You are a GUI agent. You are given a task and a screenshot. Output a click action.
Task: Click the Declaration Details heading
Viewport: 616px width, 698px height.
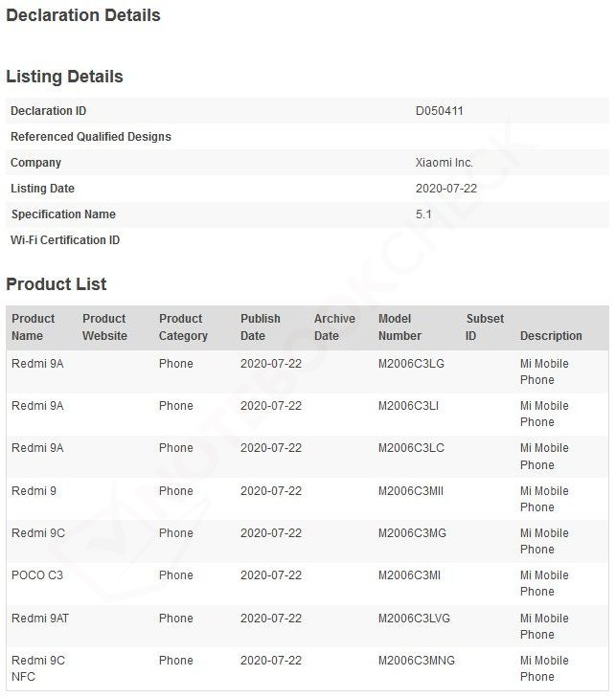83,15
